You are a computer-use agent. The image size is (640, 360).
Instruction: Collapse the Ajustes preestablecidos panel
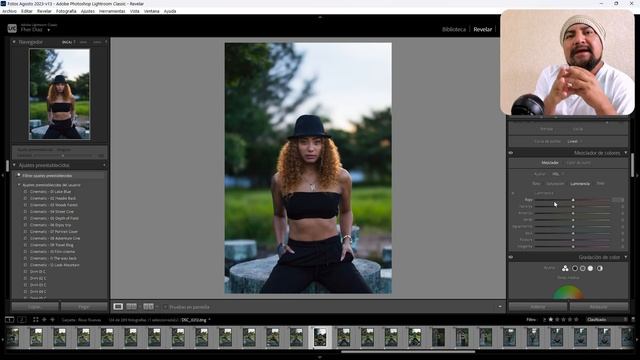(x=14, y=165)
